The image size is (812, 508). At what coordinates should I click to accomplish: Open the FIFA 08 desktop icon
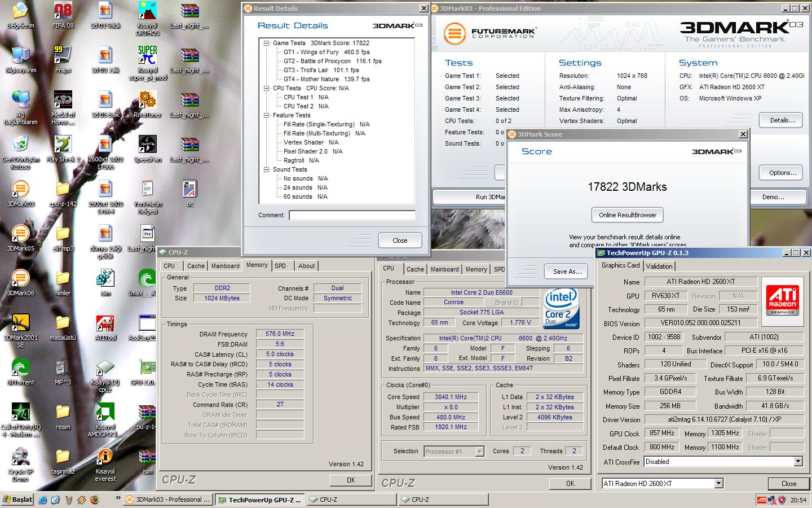tap(63, 15)
